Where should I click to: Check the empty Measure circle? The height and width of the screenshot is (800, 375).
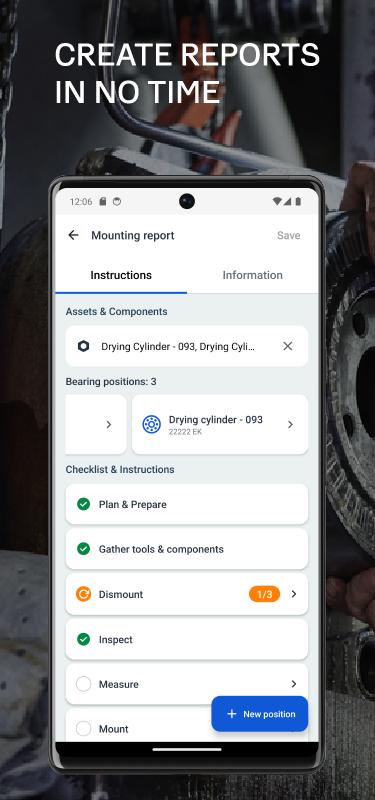pyautogui.click(x=83, y=684)
